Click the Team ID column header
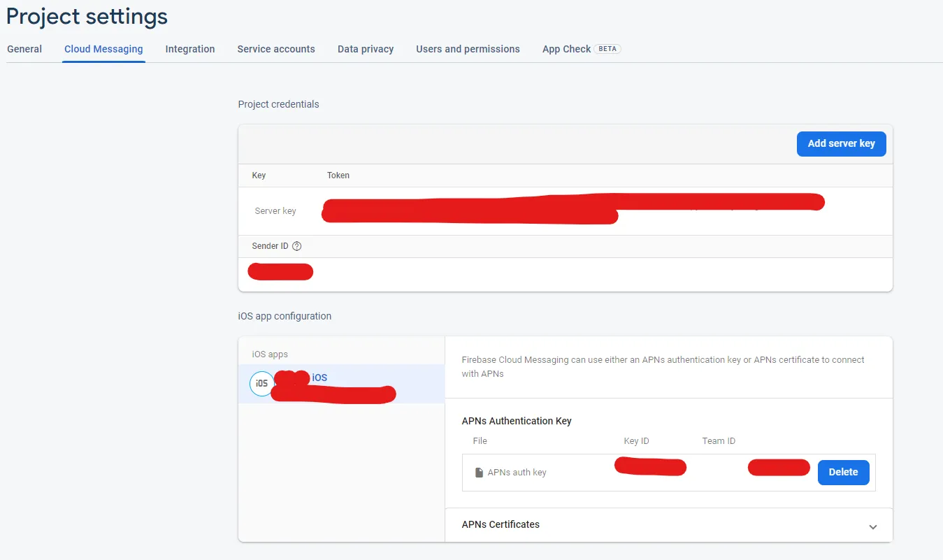The height and width of the screenshot is (560, 943). coord(719,441)
